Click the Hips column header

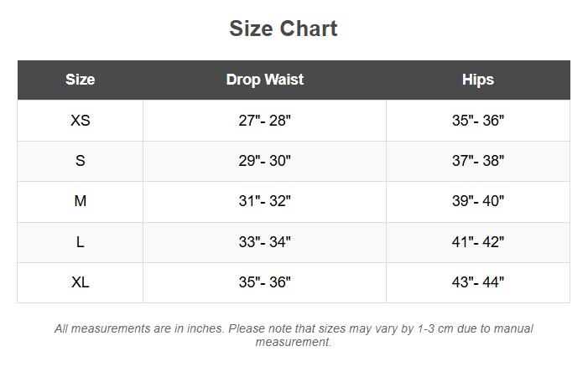478,80
